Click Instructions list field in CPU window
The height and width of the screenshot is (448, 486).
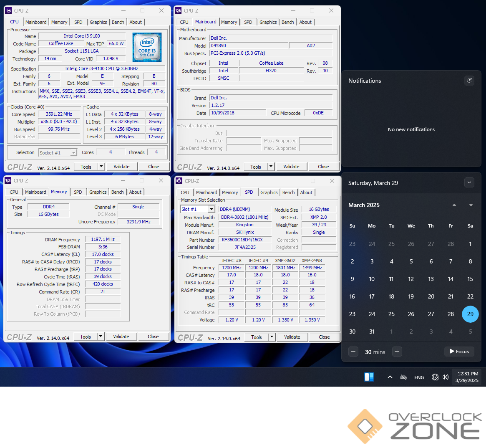pyautogui.click(x=102, y=94)
